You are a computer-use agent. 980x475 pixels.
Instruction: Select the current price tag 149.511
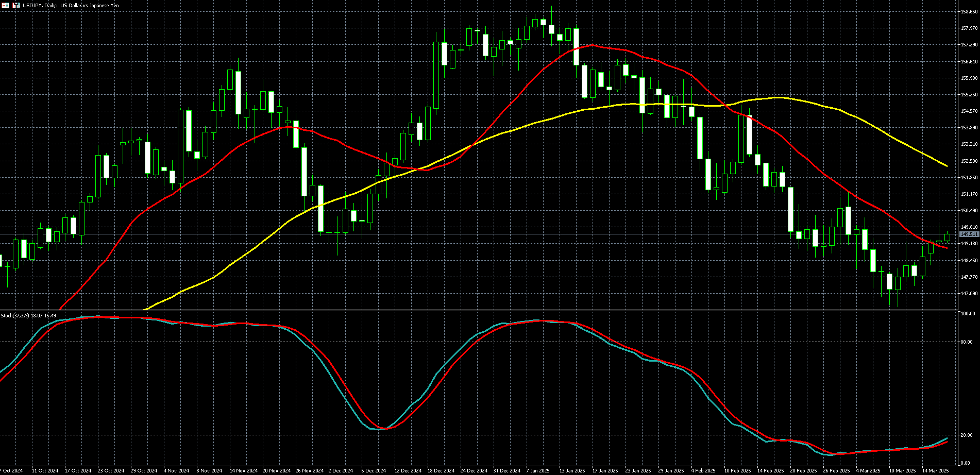coord(969,234)
